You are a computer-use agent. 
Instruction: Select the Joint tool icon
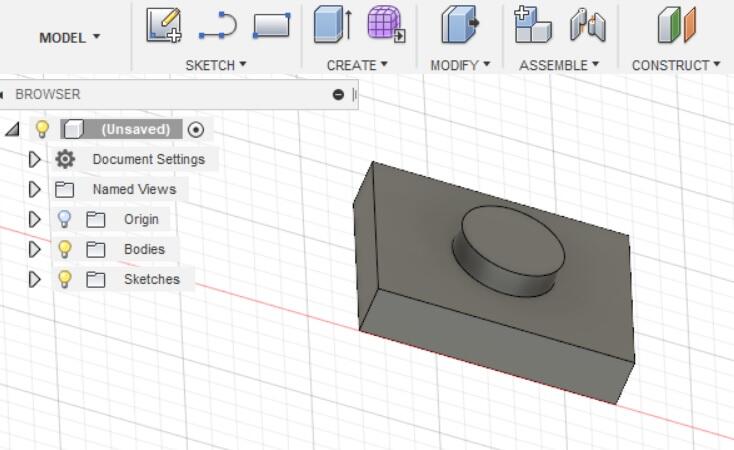click(x=588, y=25)
